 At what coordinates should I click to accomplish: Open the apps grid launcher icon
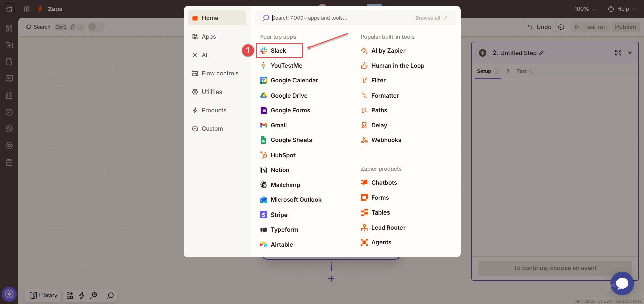coord(27,9)
